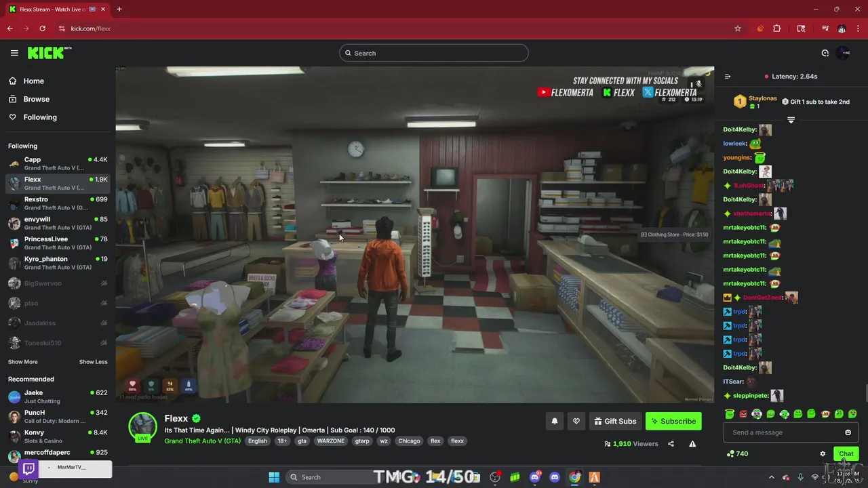Click the Send a message chat box
The width and height of the screenshot is (868, 488).
tap(791, 432)
